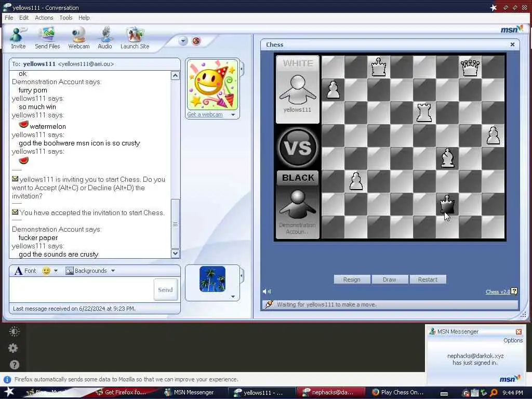Click the plug icon in chess status bar
Viewport: 532px width, 399px height.
coord(269,304)
